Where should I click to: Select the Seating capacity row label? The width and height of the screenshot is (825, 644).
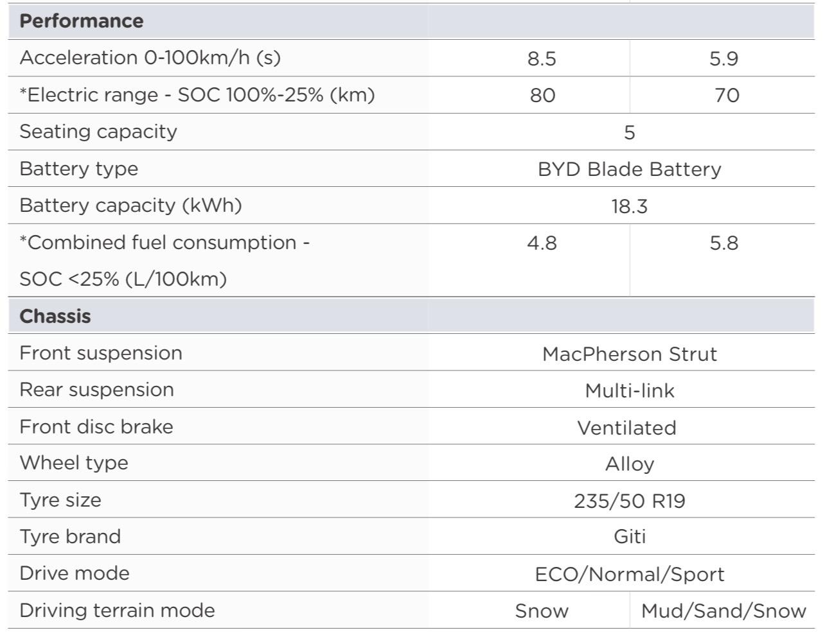pos(98,132)
